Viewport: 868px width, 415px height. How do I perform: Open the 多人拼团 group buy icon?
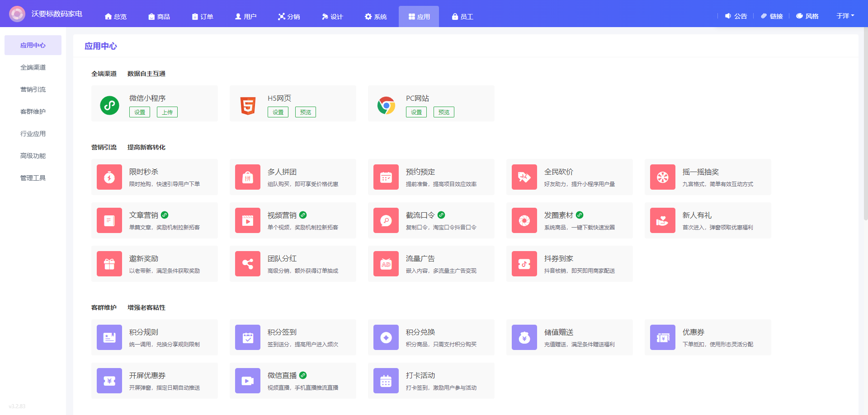click(248, 177)
